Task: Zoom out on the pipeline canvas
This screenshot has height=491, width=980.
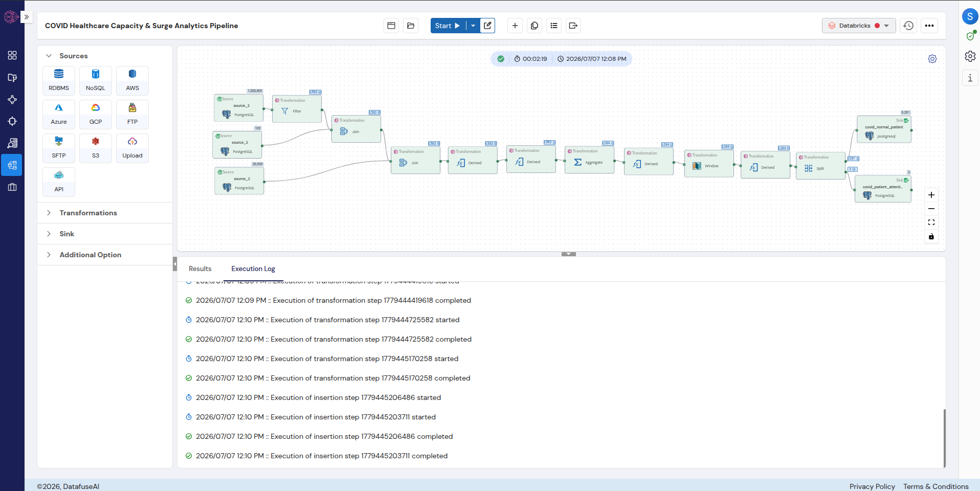Action: tap(931, 209)
